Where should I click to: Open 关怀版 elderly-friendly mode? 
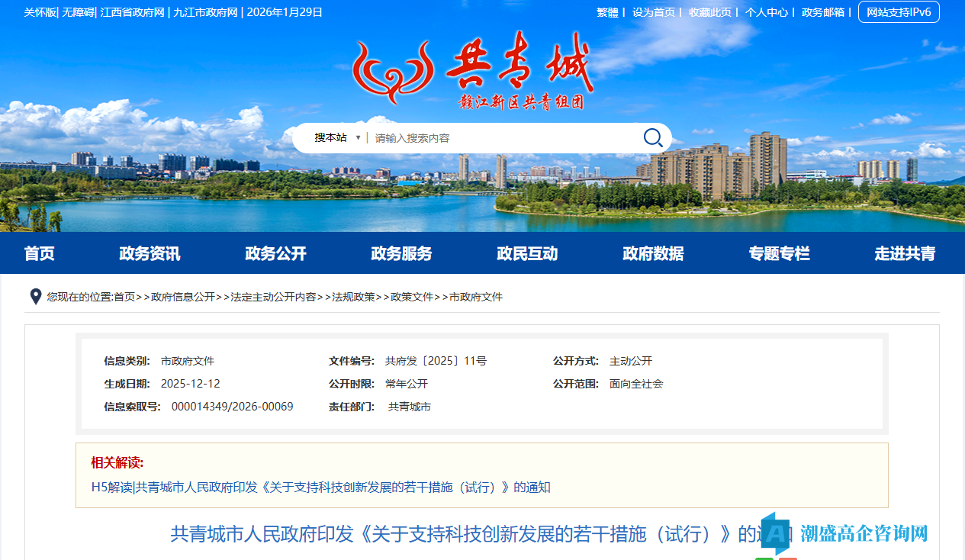click(x=39, y=11)
